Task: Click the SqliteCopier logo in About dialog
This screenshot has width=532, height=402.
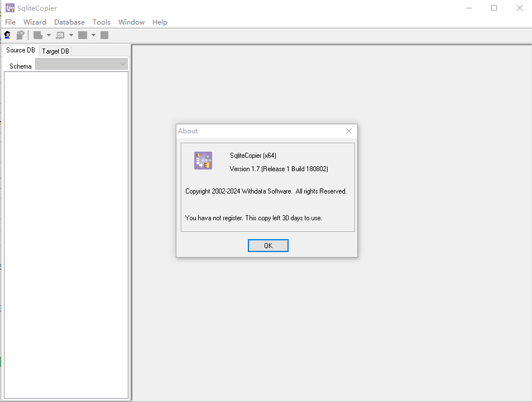Action: pos(203,161)
